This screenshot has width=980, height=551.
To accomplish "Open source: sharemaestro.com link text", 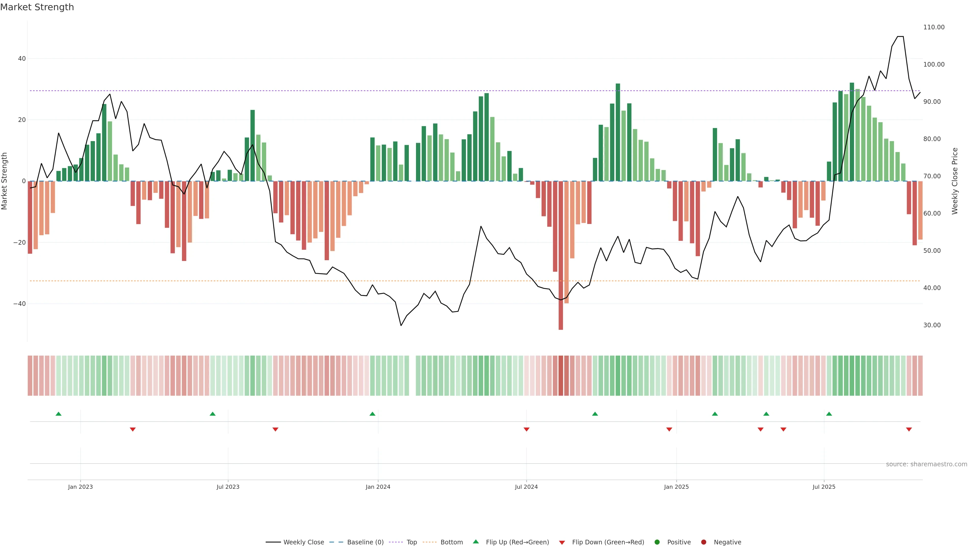I will click(926, 464).
